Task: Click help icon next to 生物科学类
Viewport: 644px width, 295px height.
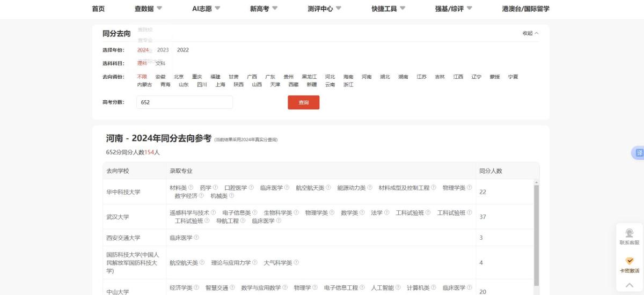Action: [296, 213]
